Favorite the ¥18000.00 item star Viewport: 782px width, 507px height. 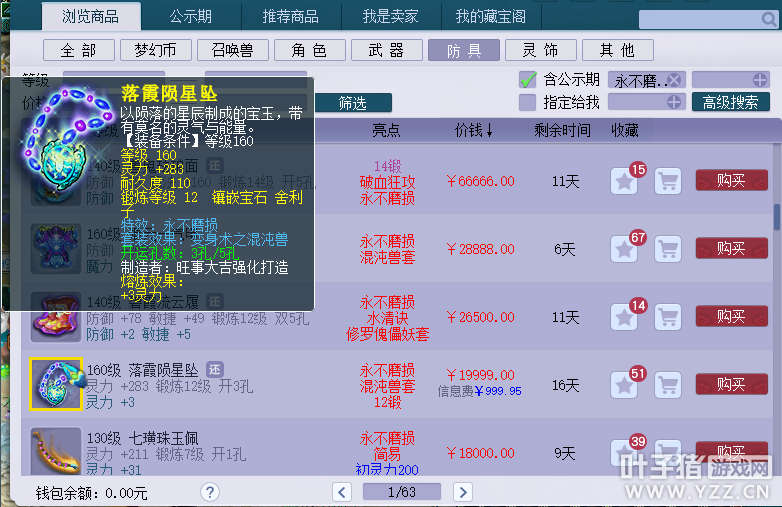(x=624, y=453)
